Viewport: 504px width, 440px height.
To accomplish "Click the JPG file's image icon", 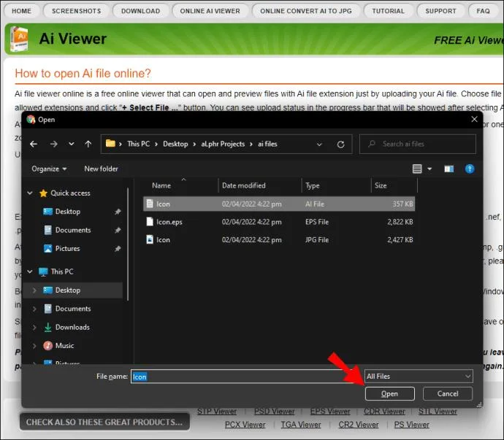I will click(x=150, y=239).
